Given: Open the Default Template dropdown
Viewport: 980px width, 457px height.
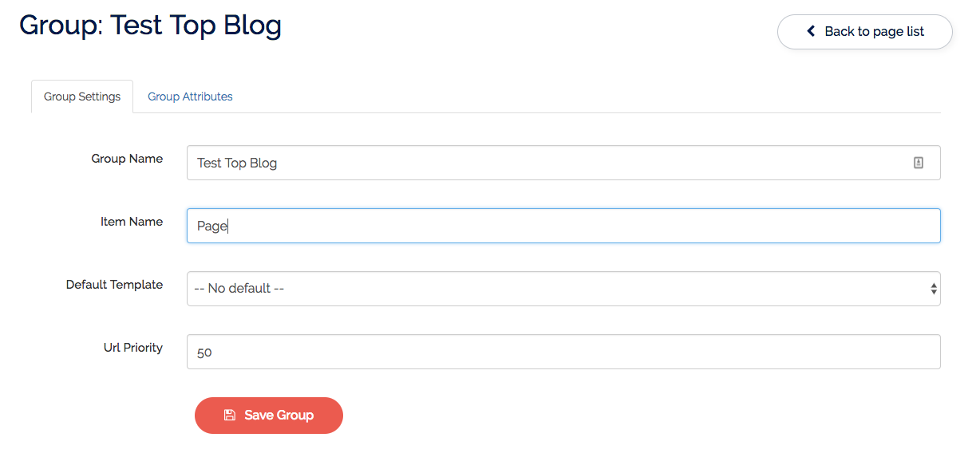Looking at the screenshot, I should (563, 289).
